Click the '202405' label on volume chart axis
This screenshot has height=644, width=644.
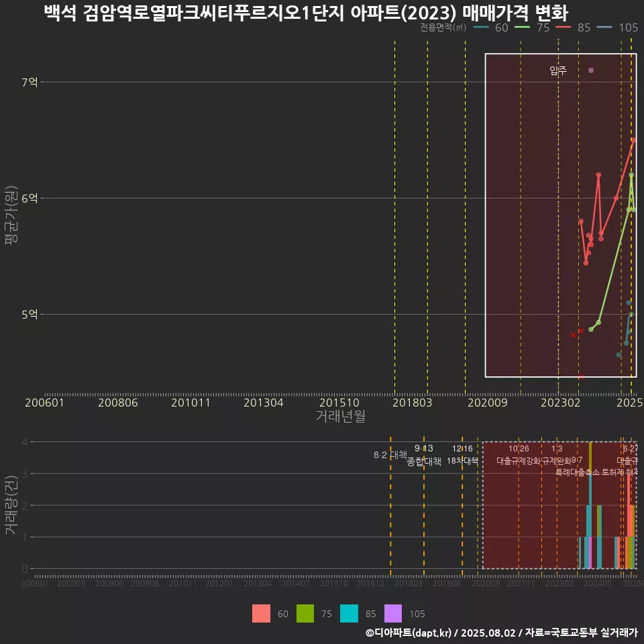point(598,583)
